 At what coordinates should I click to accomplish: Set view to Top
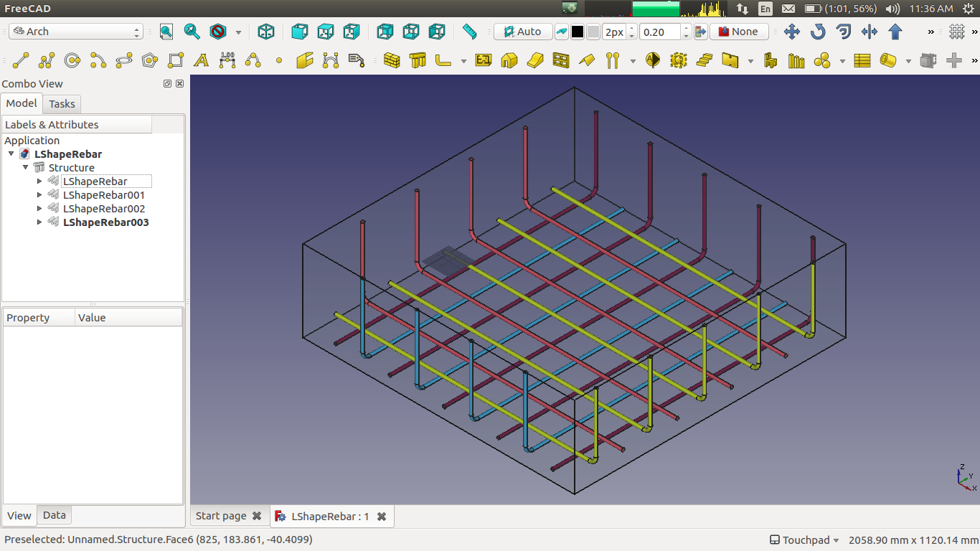326,32
